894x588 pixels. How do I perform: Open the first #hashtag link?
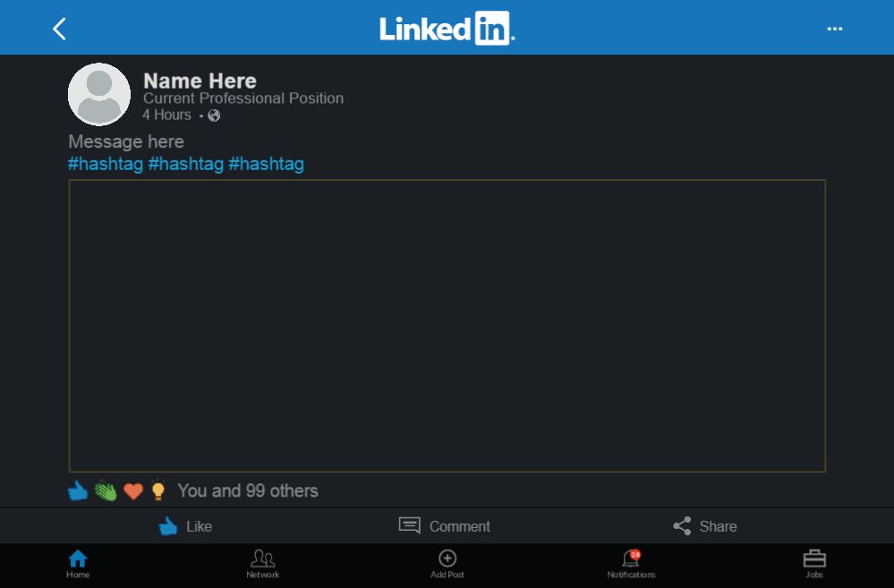(106, 164)
